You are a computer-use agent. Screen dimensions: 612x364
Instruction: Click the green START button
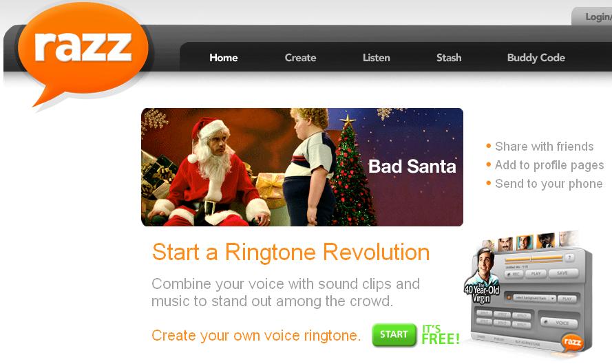point(394,334)
